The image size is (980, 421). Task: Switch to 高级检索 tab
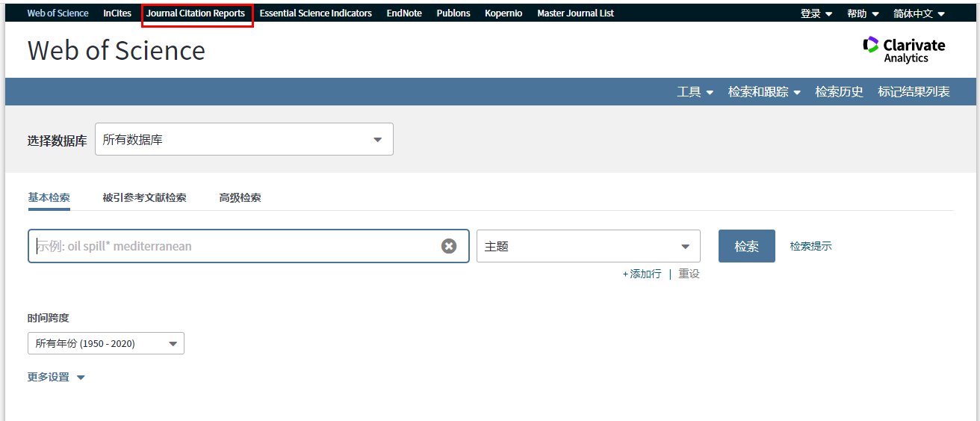[x=240, y=197]
